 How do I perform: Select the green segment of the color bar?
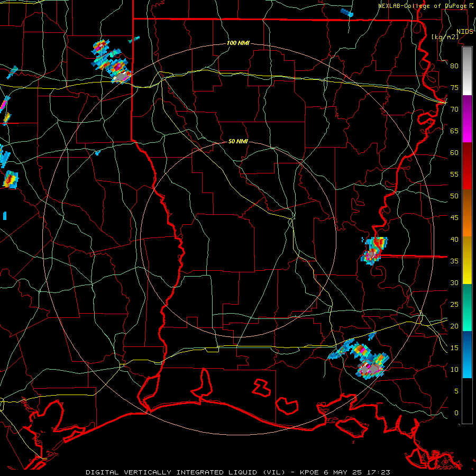coord(467,307)
